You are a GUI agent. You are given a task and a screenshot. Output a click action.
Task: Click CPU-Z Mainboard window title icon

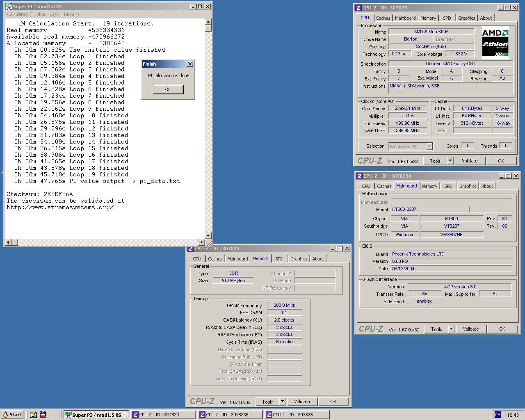pos(359,176)
